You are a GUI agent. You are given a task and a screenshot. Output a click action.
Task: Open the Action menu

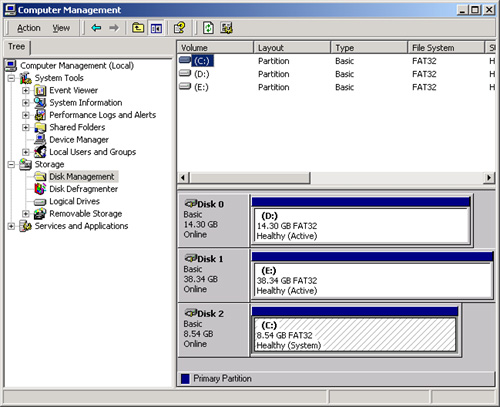29,28
